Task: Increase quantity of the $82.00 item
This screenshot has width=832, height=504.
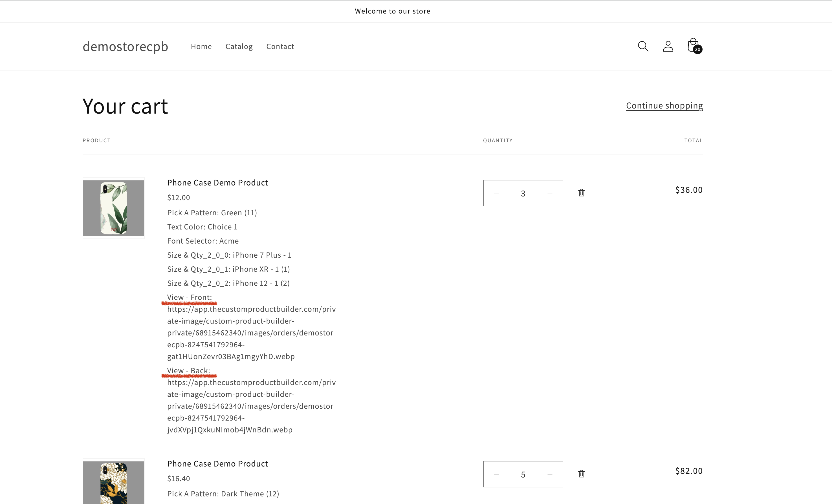Action: coord(550,474)
